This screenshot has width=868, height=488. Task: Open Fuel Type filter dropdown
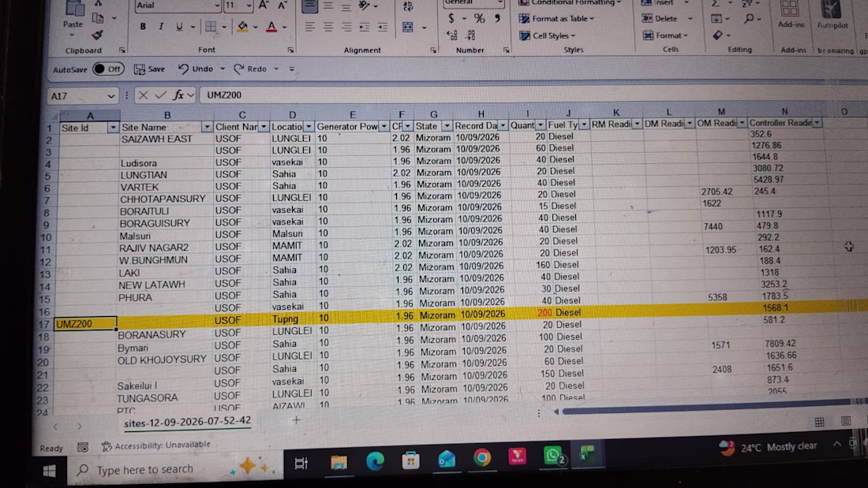pos(584,125)
